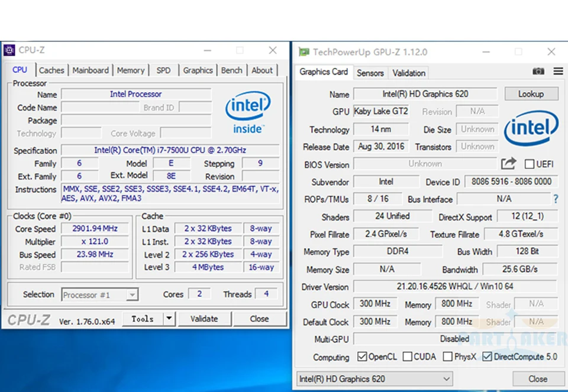
Task: Toggle the PhysX checkbox
Action: click(448, 357)
